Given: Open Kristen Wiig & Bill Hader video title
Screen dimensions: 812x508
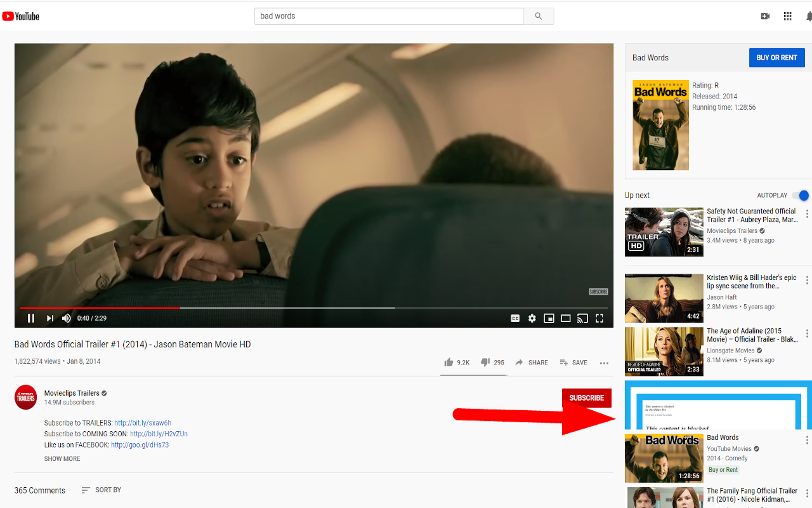Looking at the screenshot, I should [x=752, y=282].
